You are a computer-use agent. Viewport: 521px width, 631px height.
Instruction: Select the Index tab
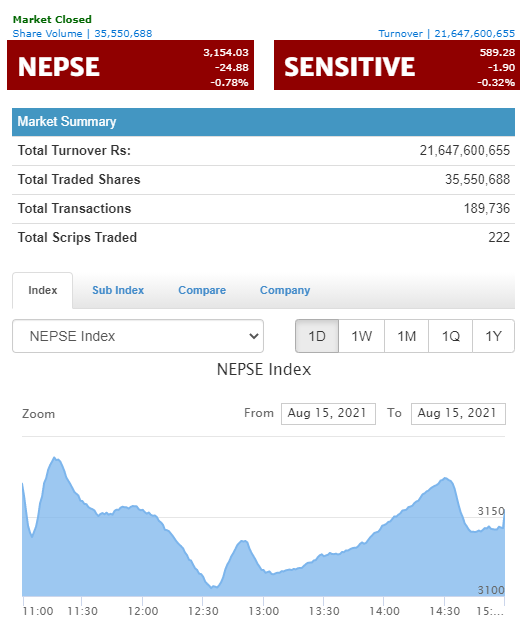pos(43,290)
